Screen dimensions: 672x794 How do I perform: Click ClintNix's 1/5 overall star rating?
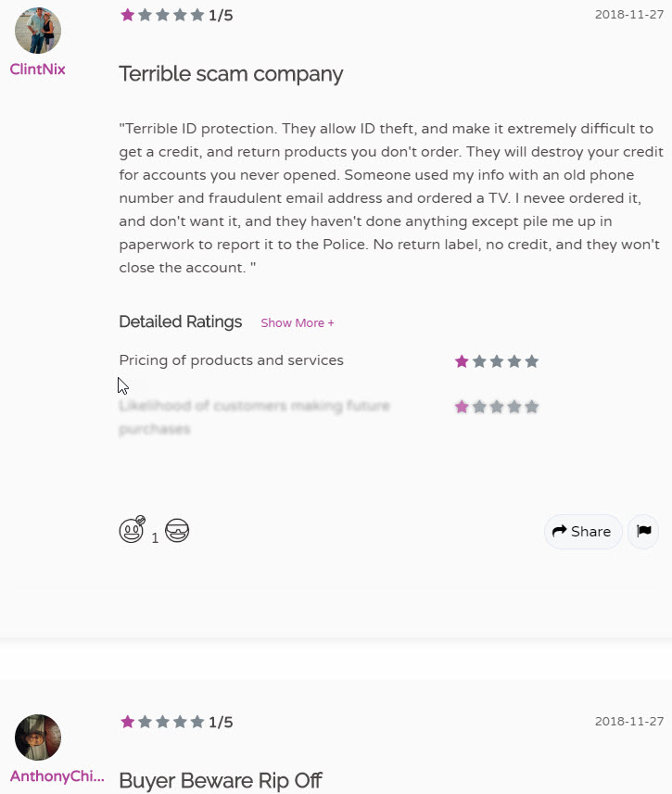tap(176, 15)
